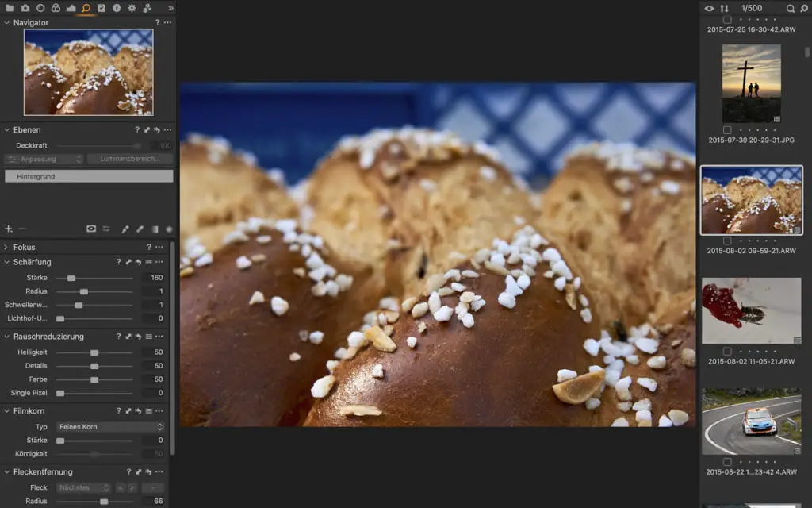
Task: Open the Fleck Nächstes dropdown
Action: pos(82,488)
